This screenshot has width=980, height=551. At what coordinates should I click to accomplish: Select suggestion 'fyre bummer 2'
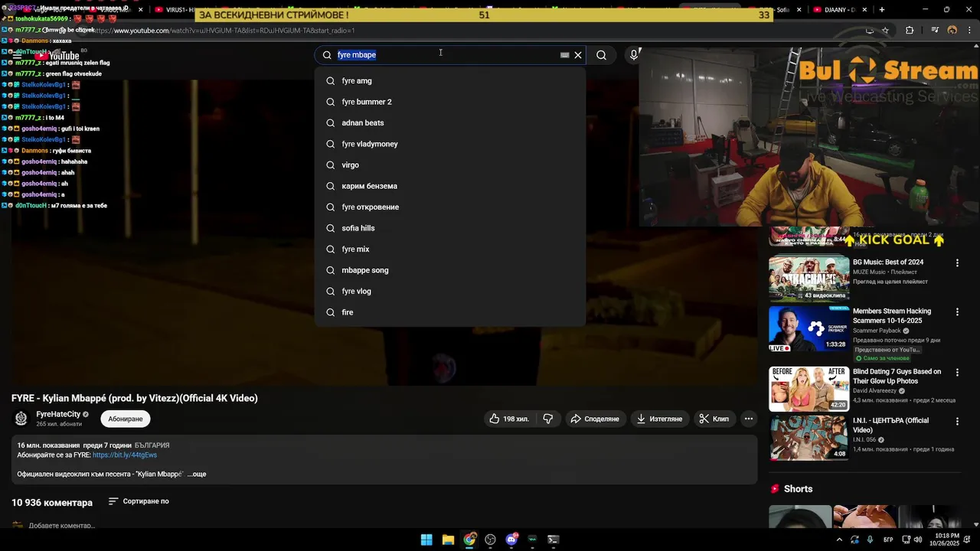pos(450,102)
